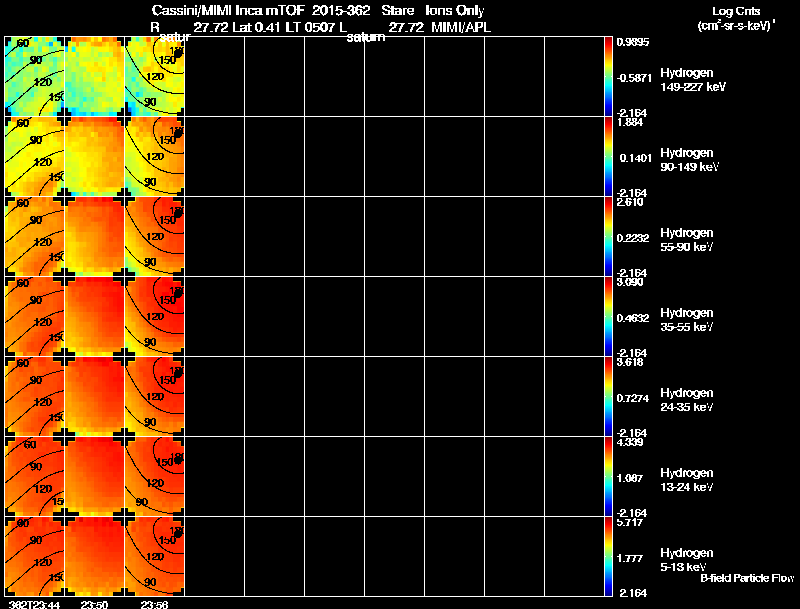Click the Hydrogen 90-149 keV label

(690, 160)
